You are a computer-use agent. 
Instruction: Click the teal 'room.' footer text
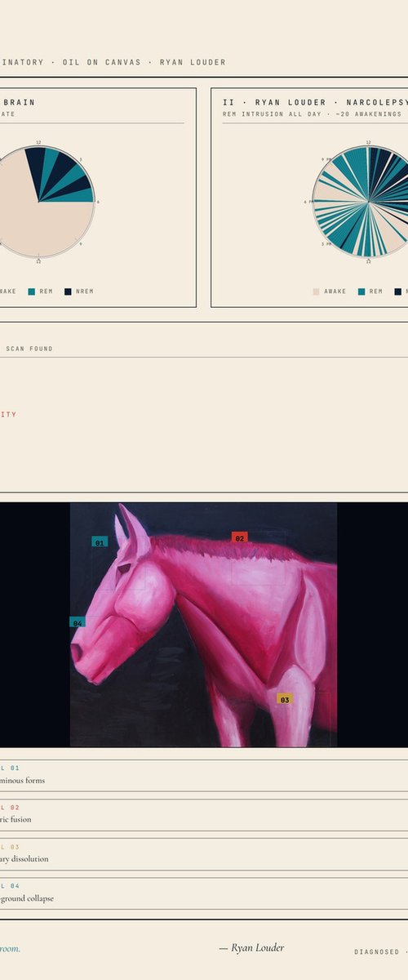pos(11,948)
